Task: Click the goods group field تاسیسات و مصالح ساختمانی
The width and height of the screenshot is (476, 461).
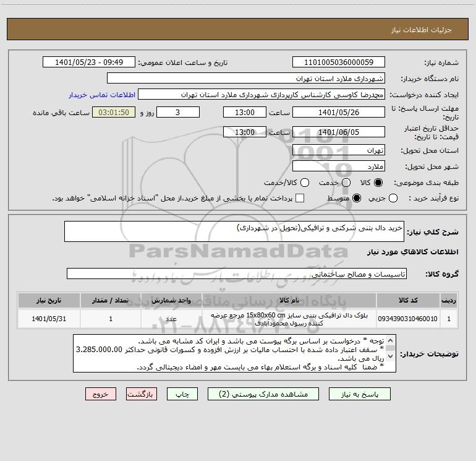Action: tap(237, 274)
